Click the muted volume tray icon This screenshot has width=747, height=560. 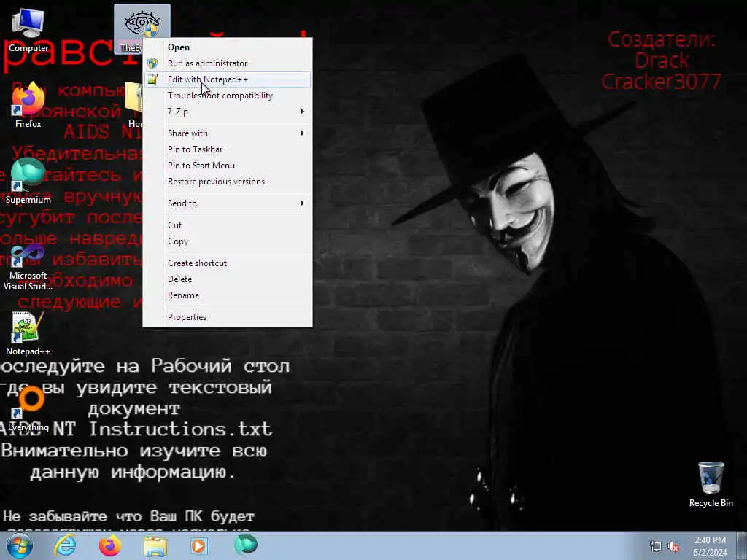(x=673, y=547)
